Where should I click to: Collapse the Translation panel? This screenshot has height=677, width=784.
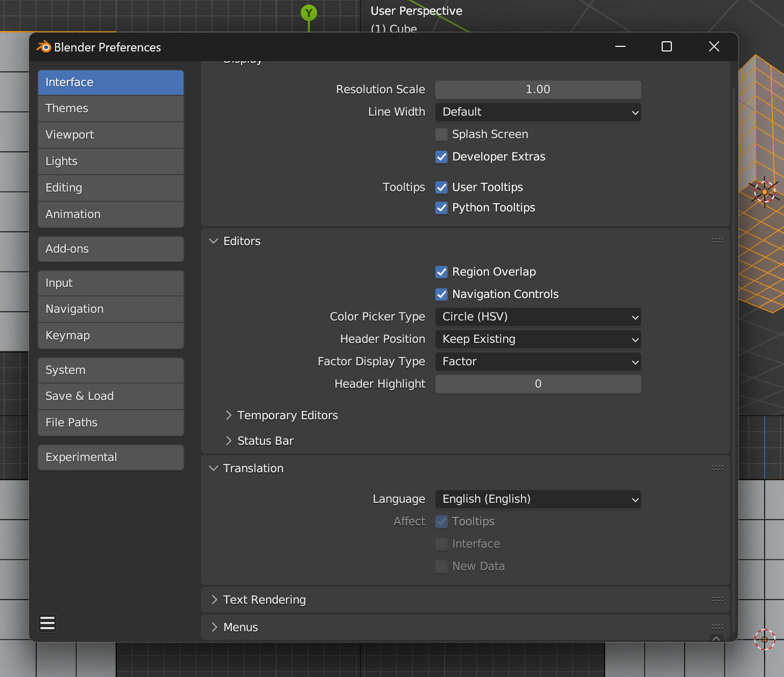214,468
